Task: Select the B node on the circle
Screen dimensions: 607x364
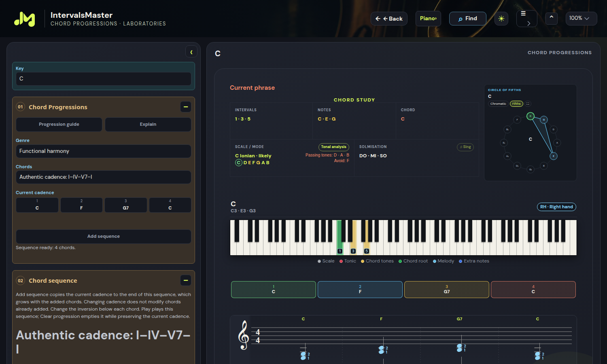Action: 544,166
